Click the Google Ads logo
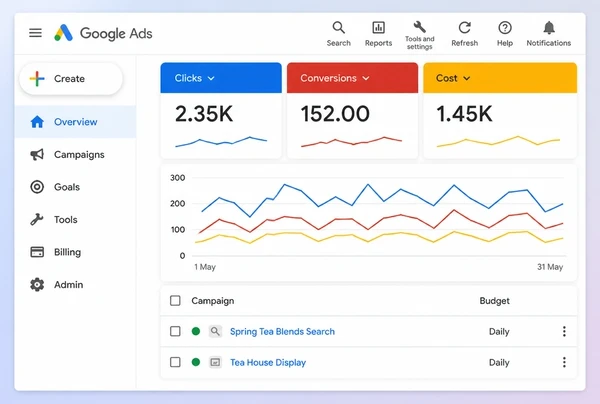 103,33
